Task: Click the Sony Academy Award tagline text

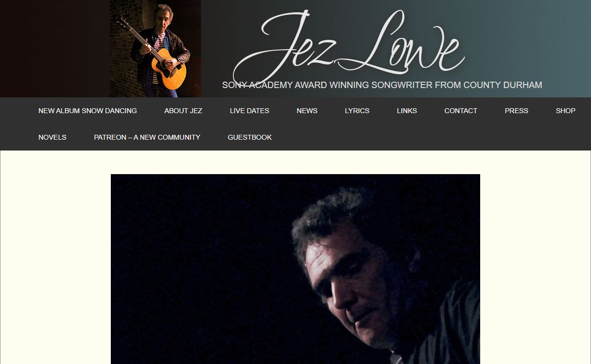Action: click(x=382, y=85)
